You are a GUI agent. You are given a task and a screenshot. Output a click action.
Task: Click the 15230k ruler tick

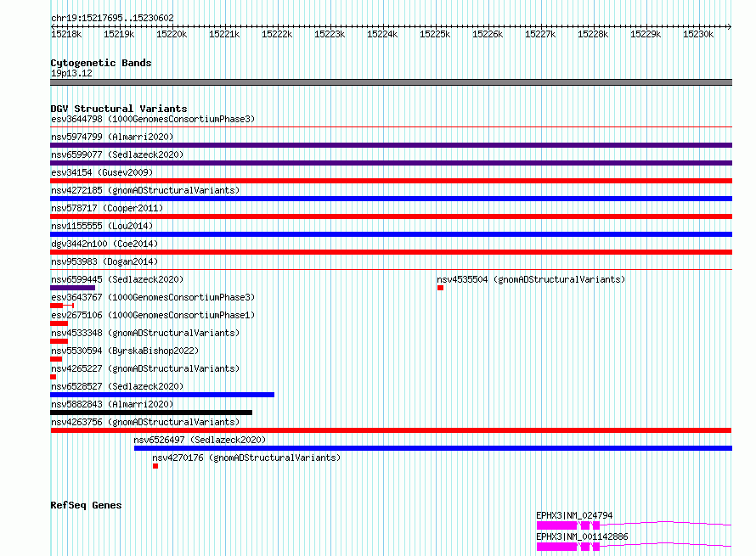pyautogui.click(x=698, y=34)
